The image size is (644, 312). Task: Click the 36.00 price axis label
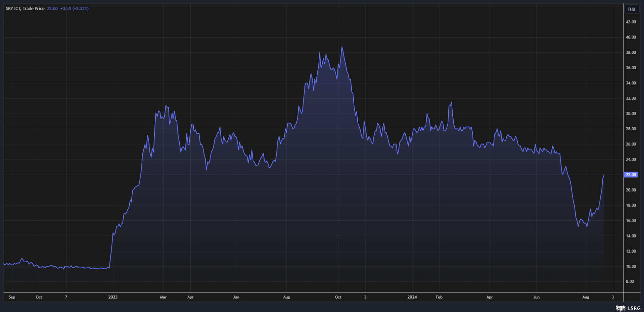click(631, 68)
